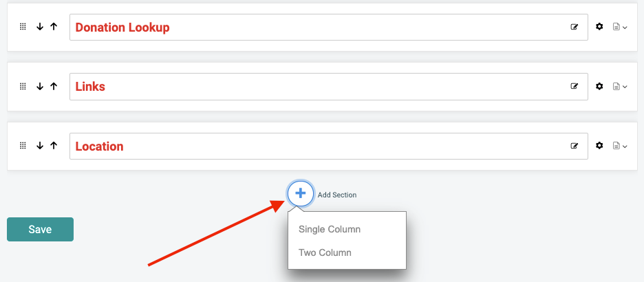Click the blue plus Add Section button
The width and height of the screenshot is (644, 282).
tap(301, 193)
